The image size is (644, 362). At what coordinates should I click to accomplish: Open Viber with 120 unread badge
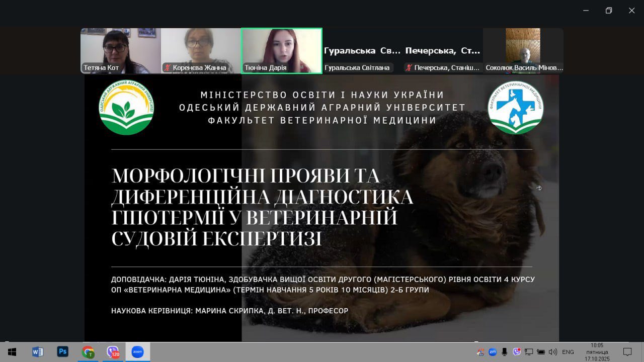pos(113,352)
